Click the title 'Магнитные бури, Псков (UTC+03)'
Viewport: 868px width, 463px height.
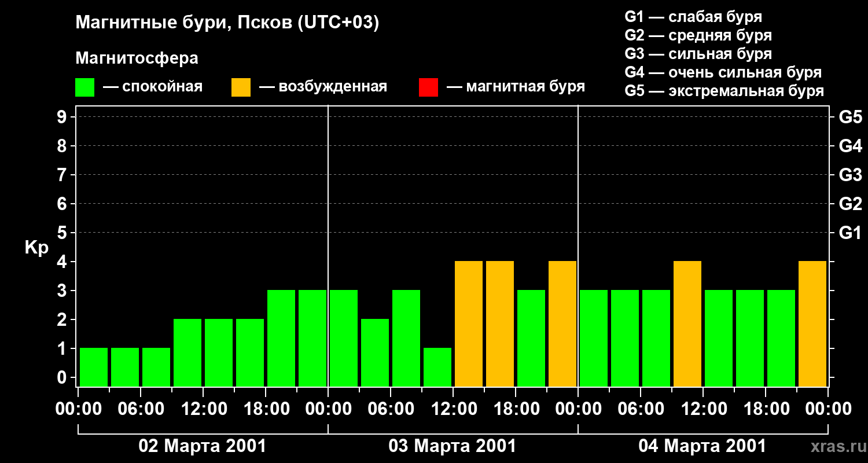point(227,23)
